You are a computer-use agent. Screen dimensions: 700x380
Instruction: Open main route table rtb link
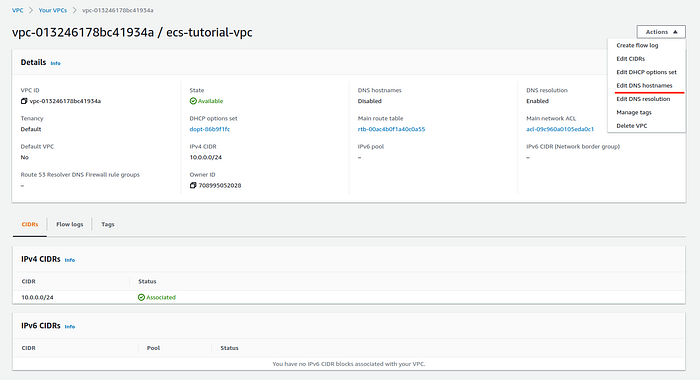[391, 129]
